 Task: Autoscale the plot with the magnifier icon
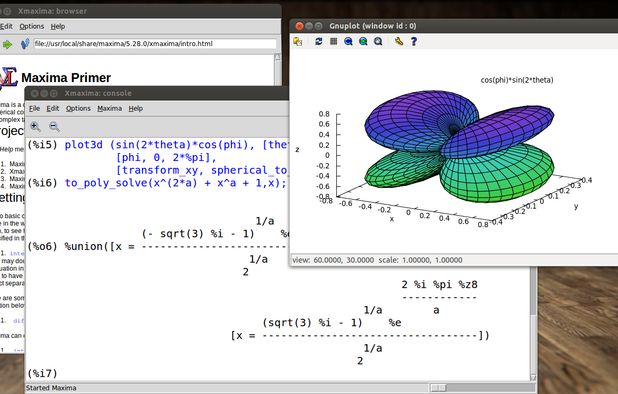click(378, 41)
